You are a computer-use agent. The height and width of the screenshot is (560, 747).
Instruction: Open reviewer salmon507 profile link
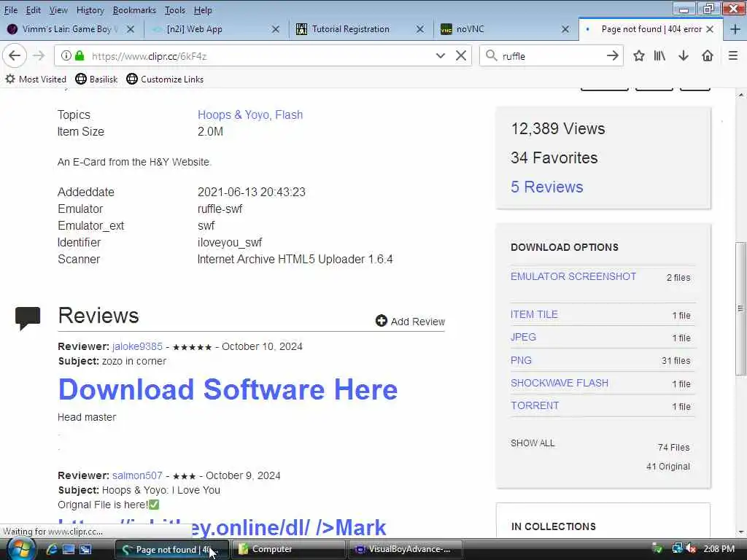point(137,475)
